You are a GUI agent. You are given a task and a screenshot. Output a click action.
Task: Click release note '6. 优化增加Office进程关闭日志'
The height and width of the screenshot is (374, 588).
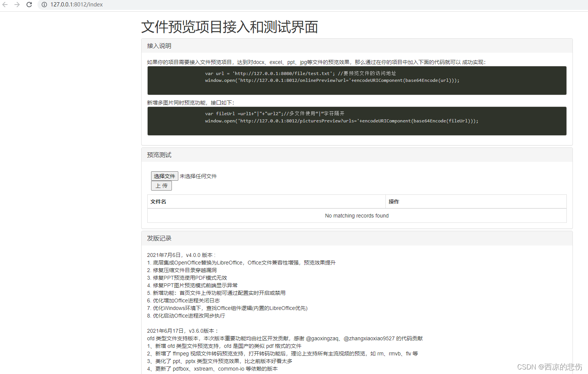pos(183,300)
